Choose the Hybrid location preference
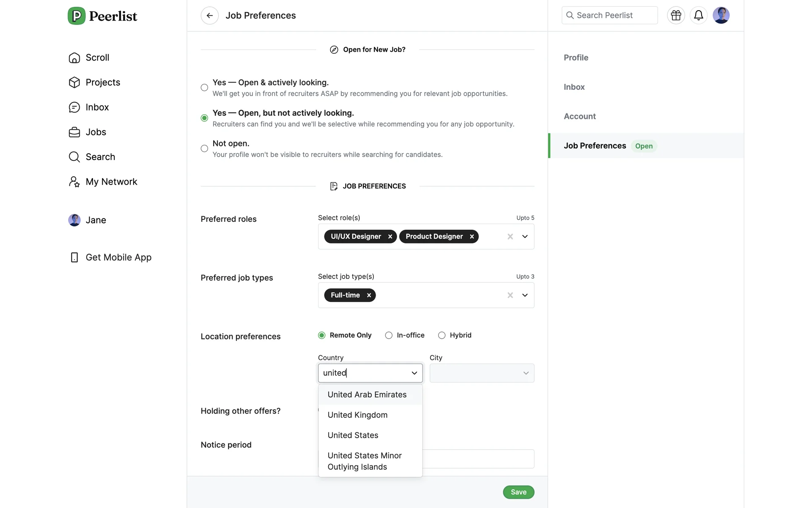The height and width of the screenshot is (508, 812). click(x=442, y=335)
